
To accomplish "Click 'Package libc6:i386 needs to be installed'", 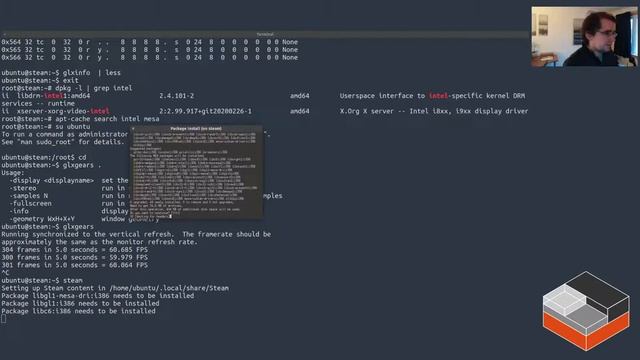I will pyautogui.click(x=78, y=311).
